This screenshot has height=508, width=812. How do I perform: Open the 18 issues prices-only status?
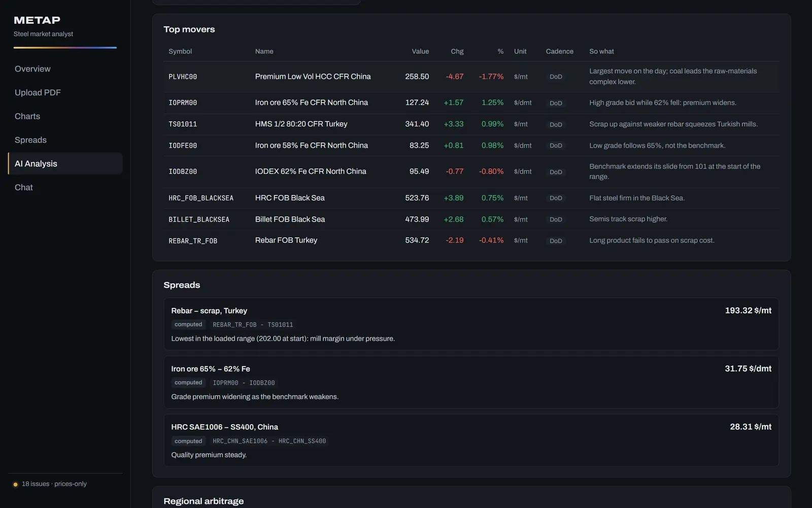pyautogui.click(x=54, y=484)
